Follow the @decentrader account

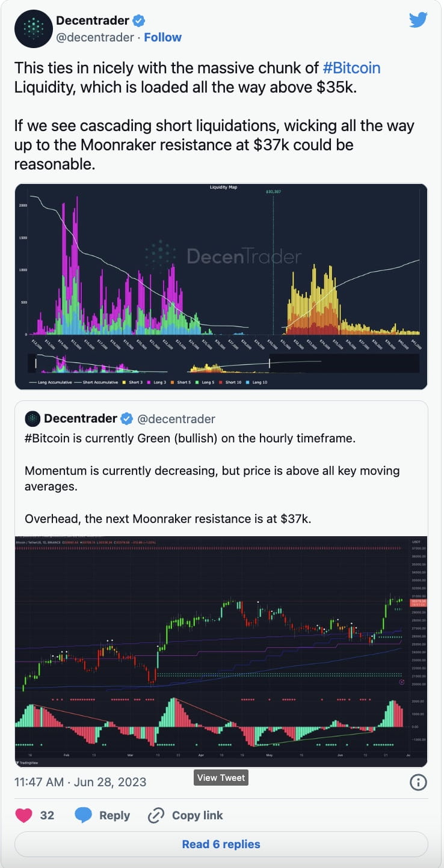[x=163, y=37]
